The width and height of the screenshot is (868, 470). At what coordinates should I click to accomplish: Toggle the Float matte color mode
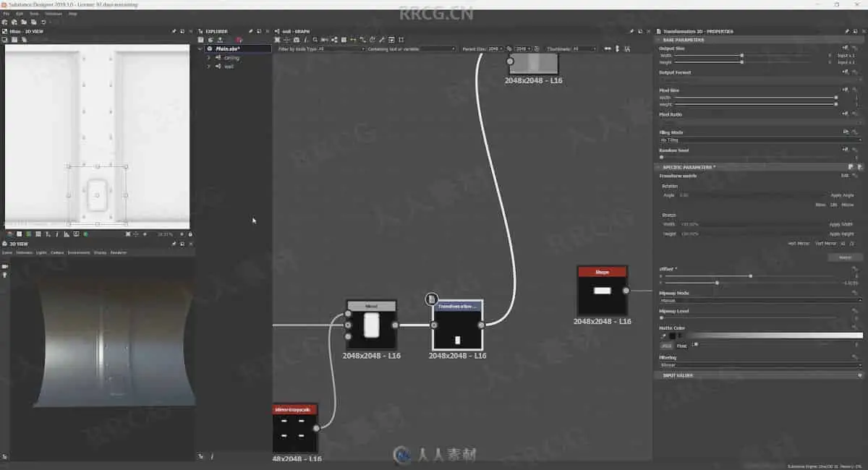(681, 346)
